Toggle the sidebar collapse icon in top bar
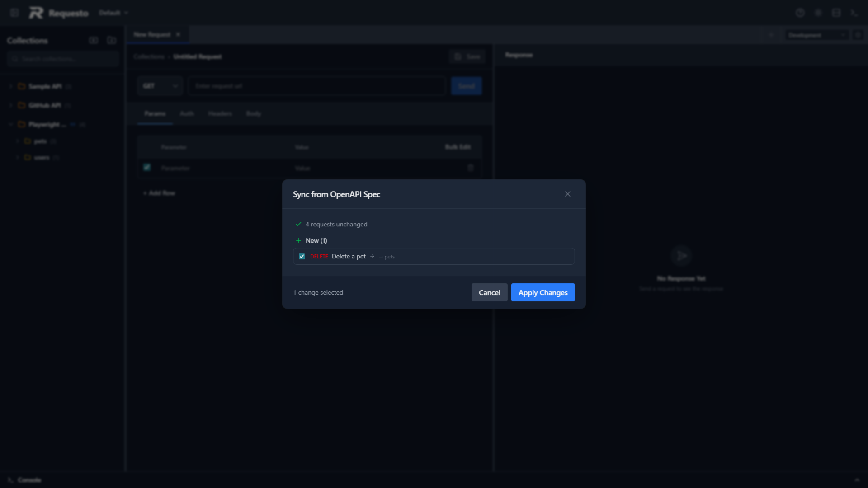868x488 pixels. point(14,13)
